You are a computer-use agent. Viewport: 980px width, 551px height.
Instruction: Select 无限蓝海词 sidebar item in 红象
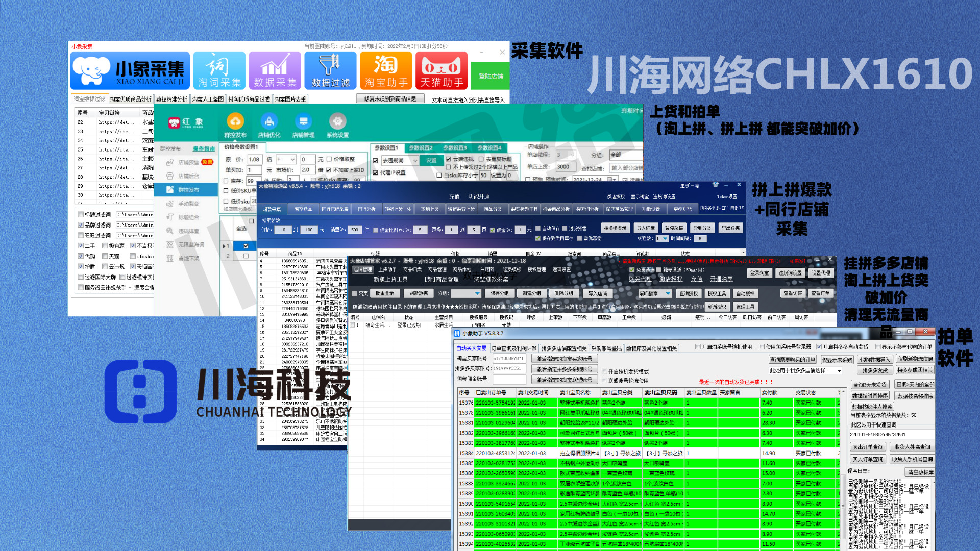[186, 245]
